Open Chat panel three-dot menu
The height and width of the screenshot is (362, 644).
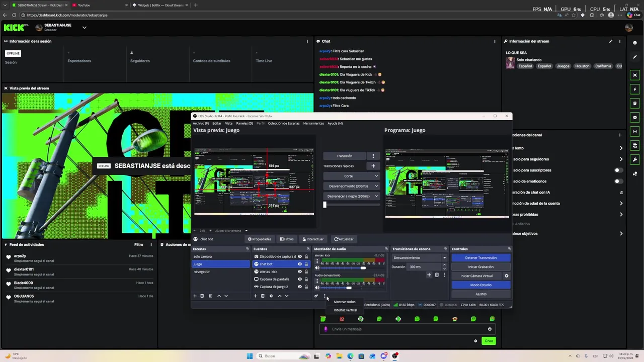click(x=495, y=41)
